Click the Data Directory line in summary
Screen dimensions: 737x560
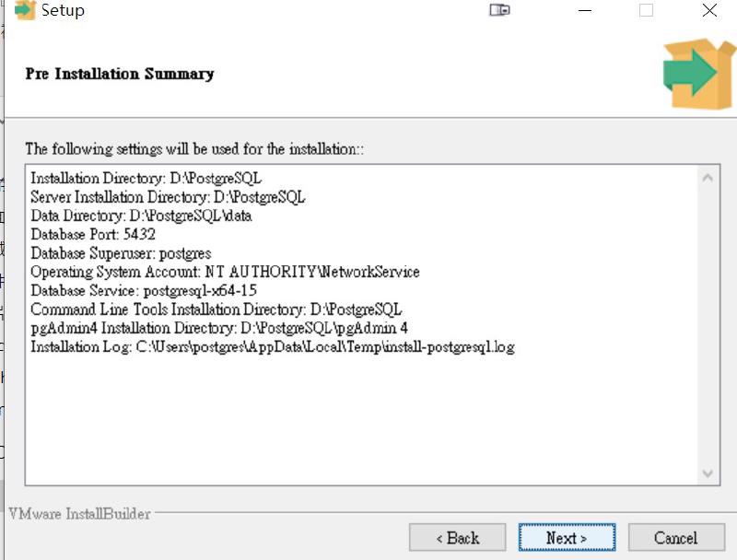tap(141, 216)
